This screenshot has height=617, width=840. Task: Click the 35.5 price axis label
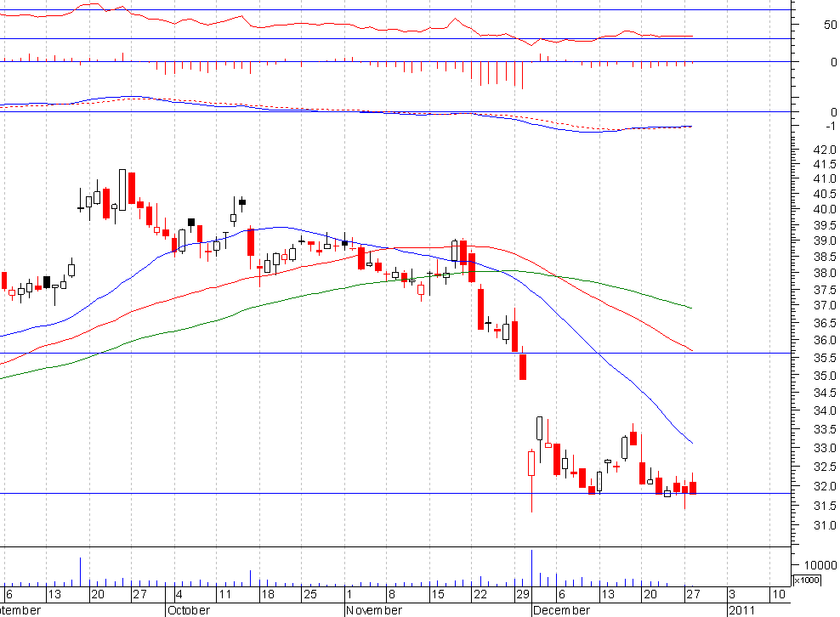point(825,358)
